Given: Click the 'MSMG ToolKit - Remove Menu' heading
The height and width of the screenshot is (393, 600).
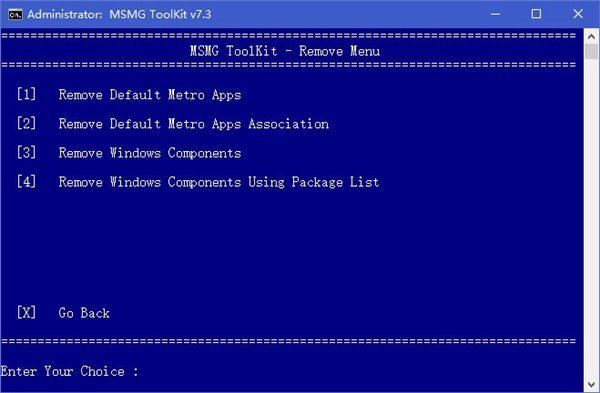Looking at the screenshot, I should pos(285,51).
